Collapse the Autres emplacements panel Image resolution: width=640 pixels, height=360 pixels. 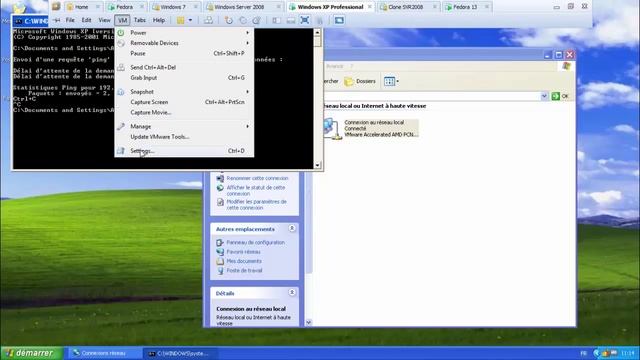pos(292,229)
